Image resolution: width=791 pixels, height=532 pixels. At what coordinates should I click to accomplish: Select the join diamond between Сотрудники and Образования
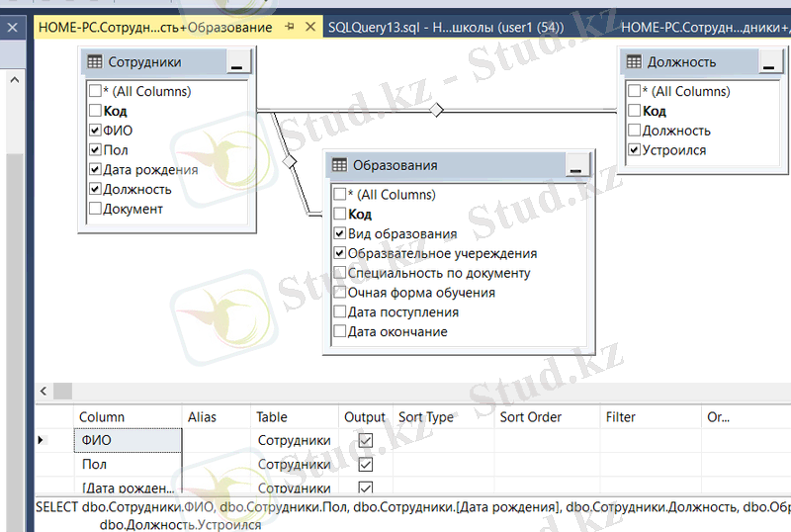(289, 159)
